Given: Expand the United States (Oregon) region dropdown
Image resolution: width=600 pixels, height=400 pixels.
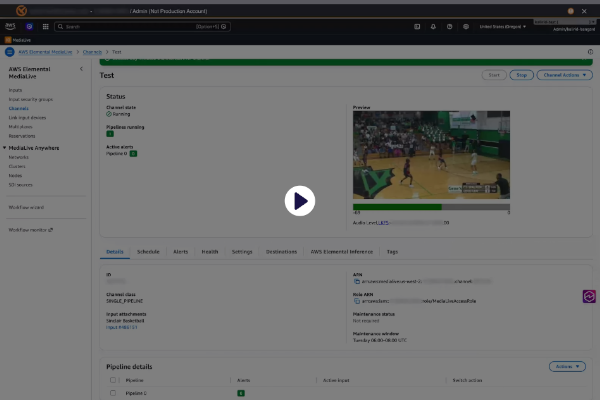Looking at the screenshot, I should click(502, 26).
